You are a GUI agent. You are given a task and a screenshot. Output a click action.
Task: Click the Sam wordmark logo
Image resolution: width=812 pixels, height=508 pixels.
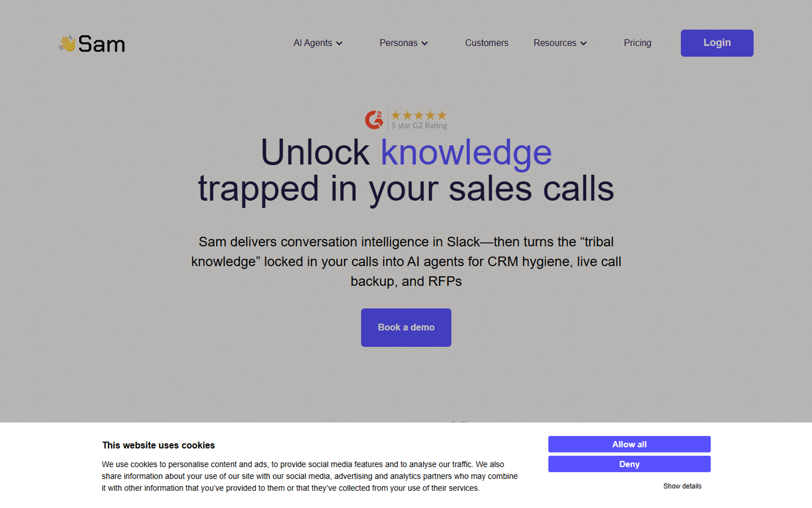tap(101, 44)
